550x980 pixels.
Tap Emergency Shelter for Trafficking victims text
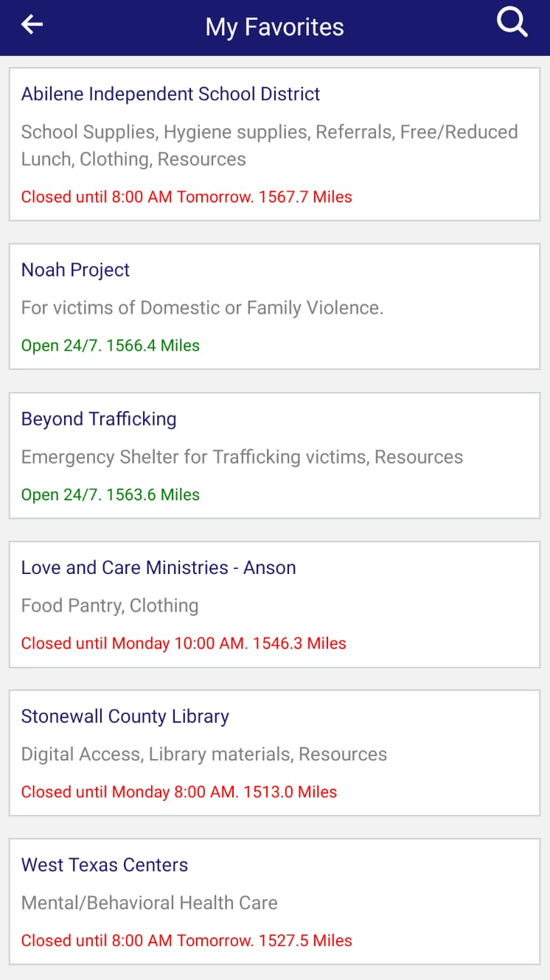point(242,457)
